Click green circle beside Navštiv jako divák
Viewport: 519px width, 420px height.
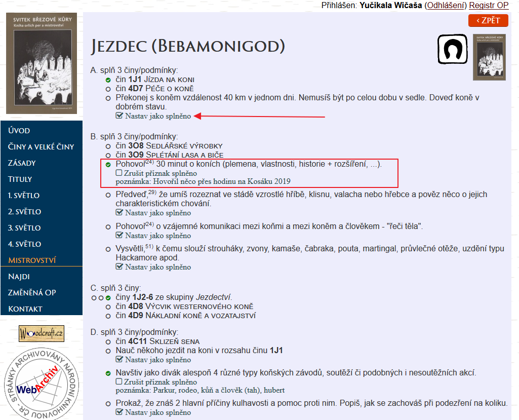point(108,373)
